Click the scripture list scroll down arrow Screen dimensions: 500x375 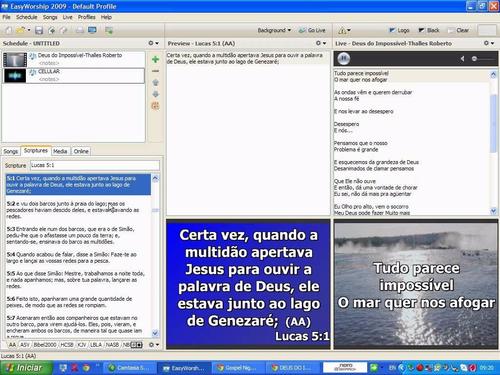(x=155, y=333)
